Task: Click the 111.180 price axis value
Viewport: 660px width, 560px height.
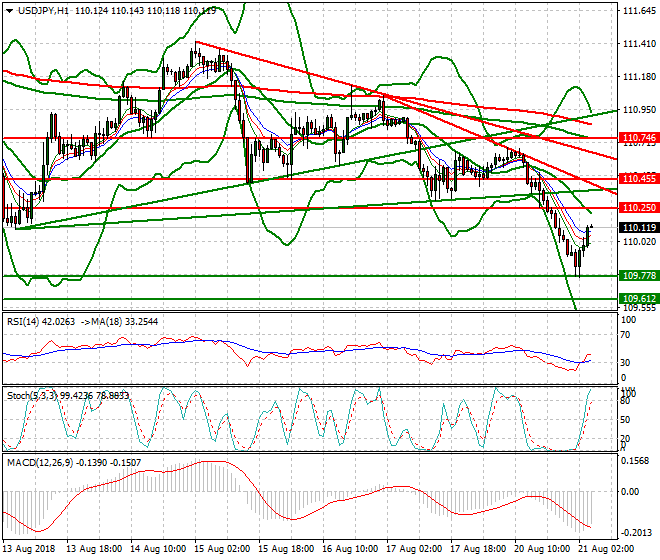Action: tap(639, 77)
